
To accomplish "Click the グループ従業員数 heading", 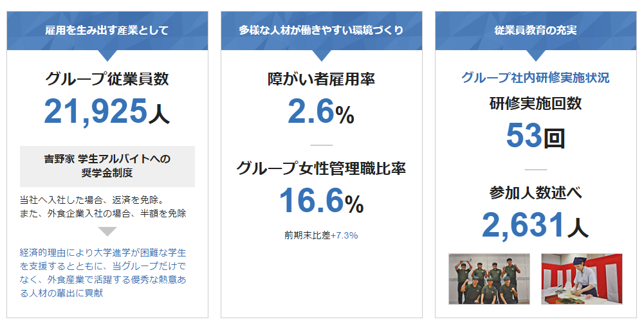I will (x=107, y=78).
